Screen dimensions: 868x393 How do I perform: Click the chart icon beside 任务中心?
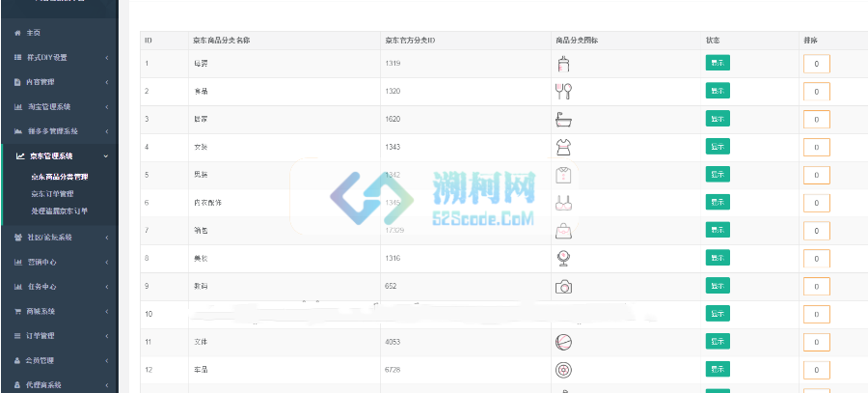pyautogui.click(x=17, y=287)
